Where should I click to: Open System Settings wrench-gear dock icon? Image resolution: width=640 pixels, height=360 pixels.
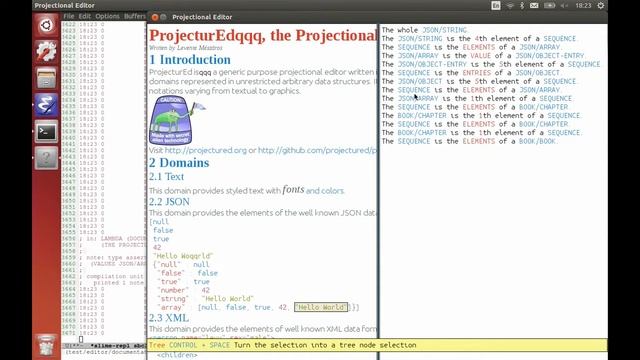46,51
